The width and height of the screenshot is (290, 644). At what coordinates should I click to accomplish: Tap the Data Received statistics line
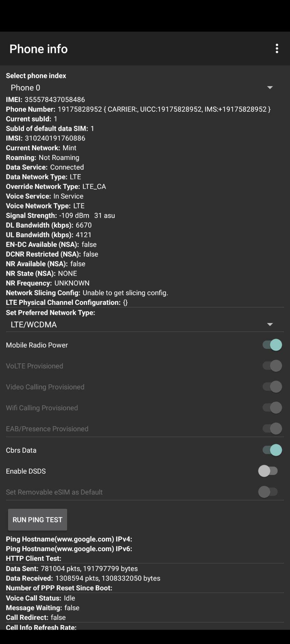pos(83,578)
